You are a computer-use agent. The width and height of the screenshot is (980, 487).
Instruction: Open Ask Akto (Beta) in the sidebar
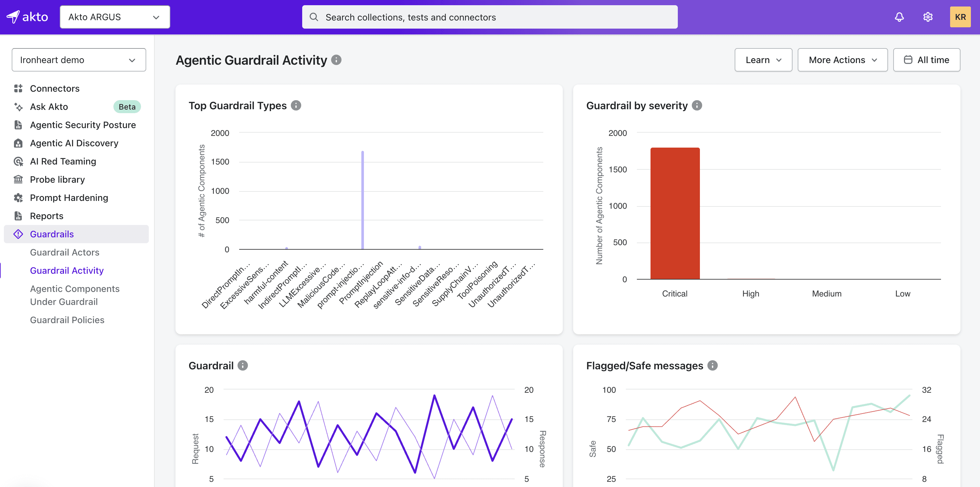[49, 107]
